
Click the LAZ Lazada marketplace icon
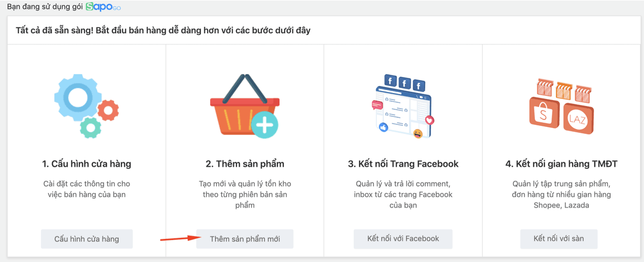tap(579, 118)
